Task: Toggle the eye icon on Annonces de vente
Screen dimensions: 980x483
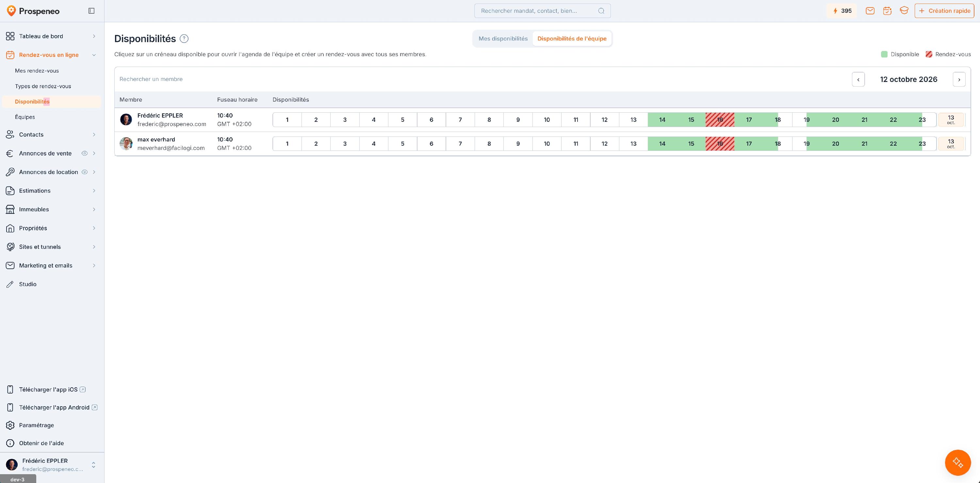Action: pos(85,153)
